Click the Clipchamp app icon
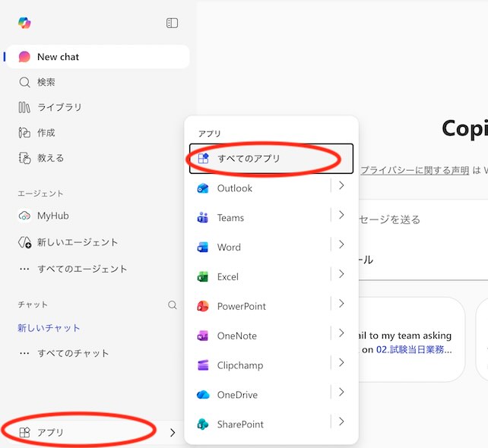The width and height of the screenshot is (488, 448). coord(203,365)
